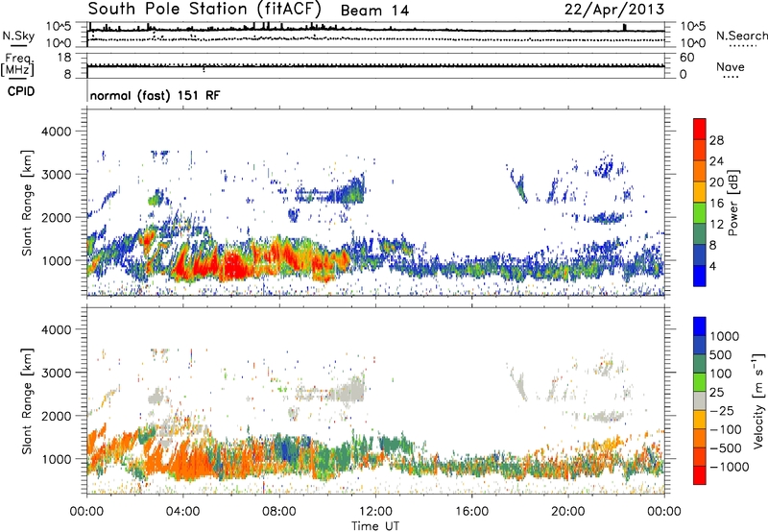Select the grey -25 to 25 velocity segment
This screenshot has width=768, height=532.
pyautogui.click(x=700, y=400)
